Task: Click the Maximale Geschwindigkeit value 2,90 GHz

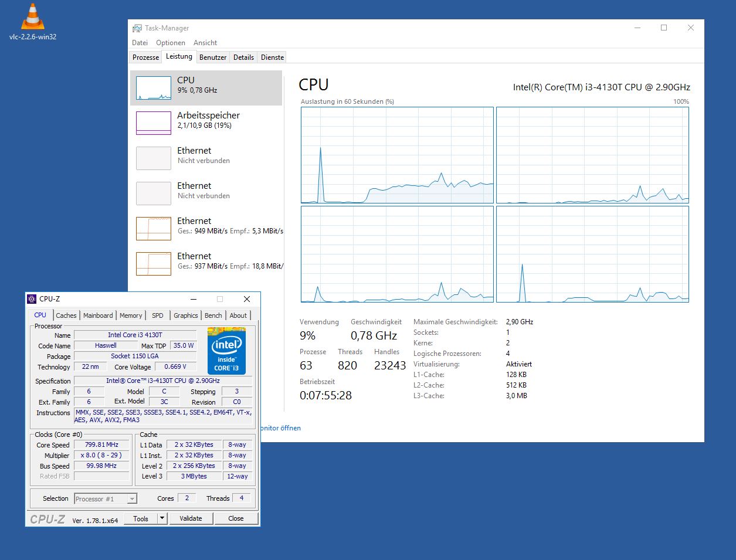Action: (x=520, y=322)
